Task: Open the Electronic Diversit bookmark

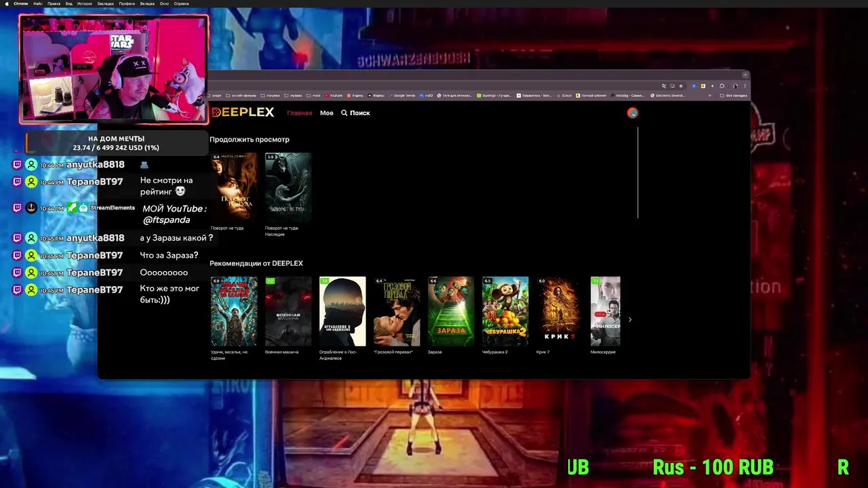Action: (x=668, y=96)
